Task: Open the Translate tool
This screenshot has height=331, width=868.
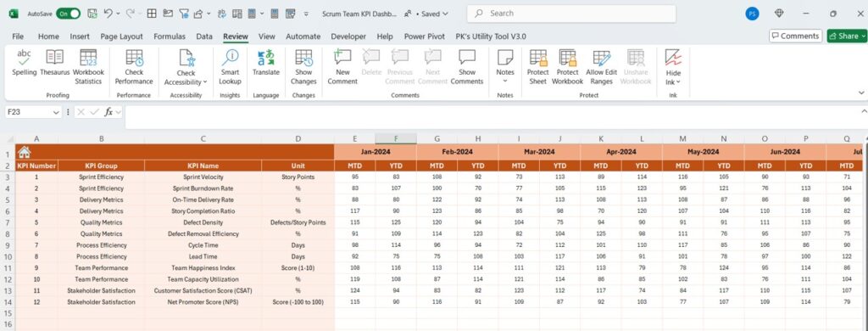Action: (265, 62)
